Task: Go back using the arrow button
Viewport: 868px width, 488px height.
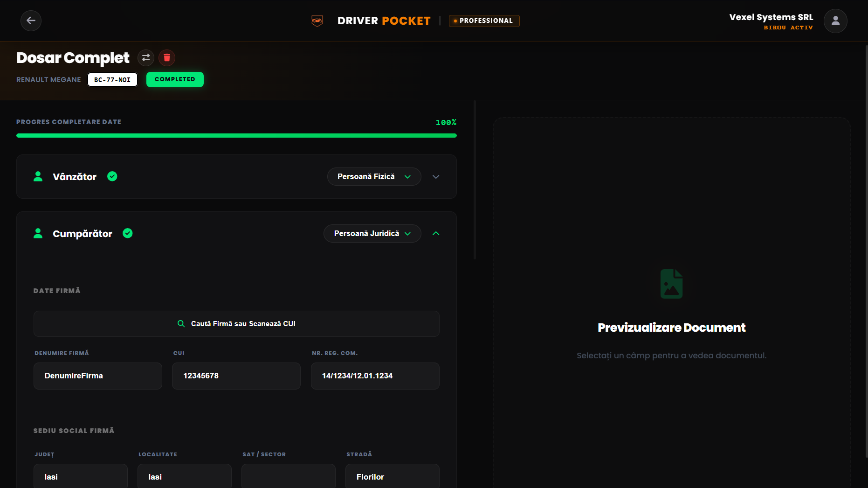Action: point(31,21)
